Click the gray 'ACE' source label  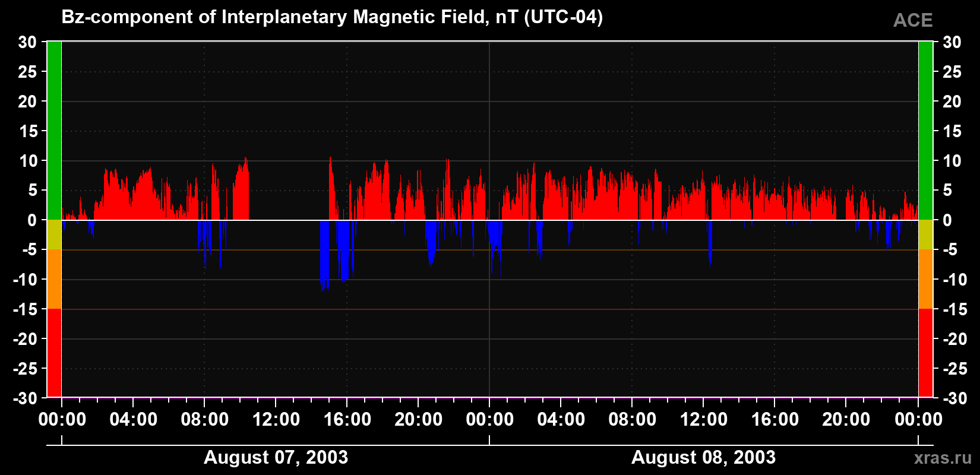coord(913,20)
